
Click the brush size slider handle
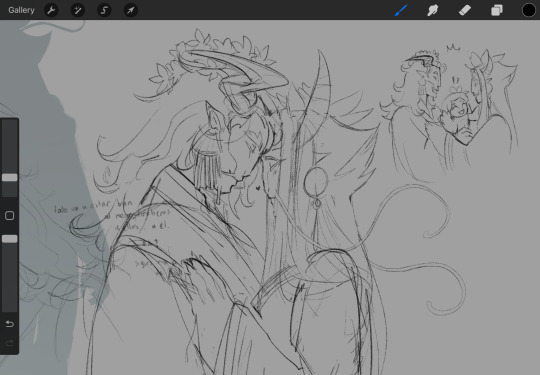(x=10, y=177)
